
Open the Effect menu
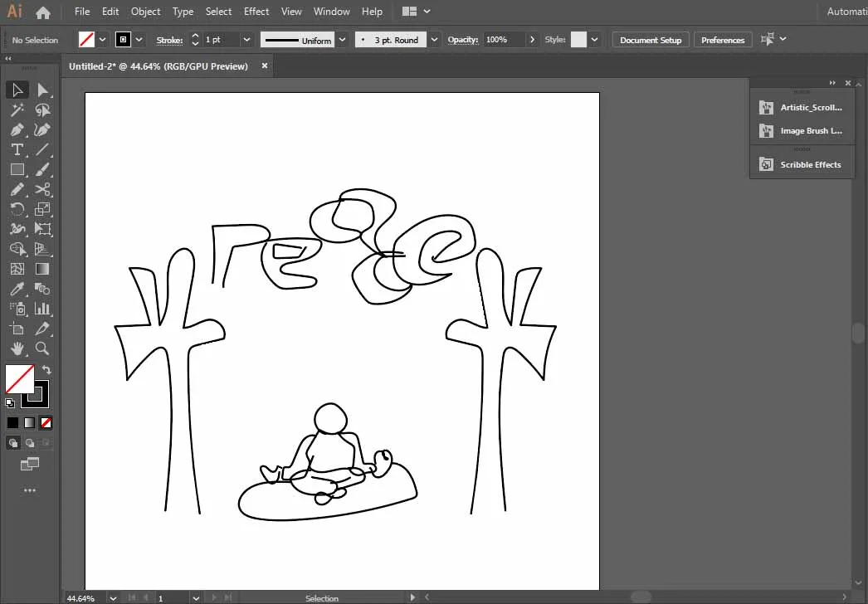[x=256, y=12]
